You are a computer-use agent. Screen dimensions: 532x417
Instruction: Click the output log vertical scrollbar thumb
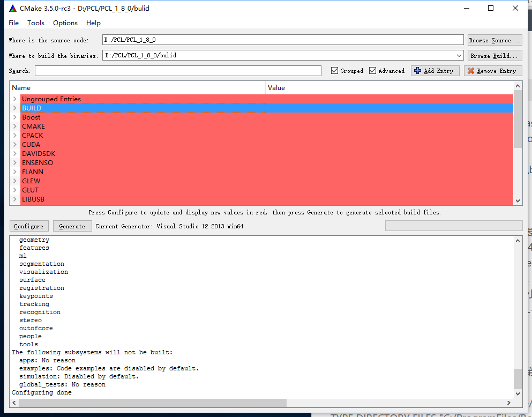pos(518,378)
